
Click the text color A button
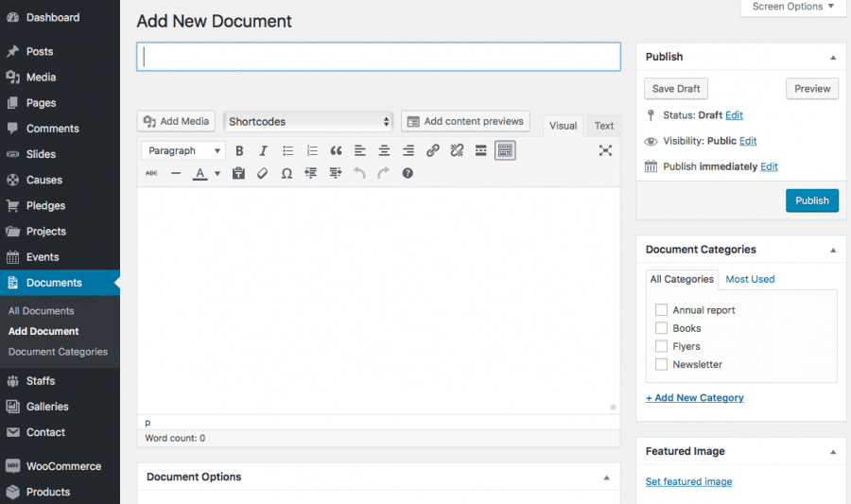point(200,174)
